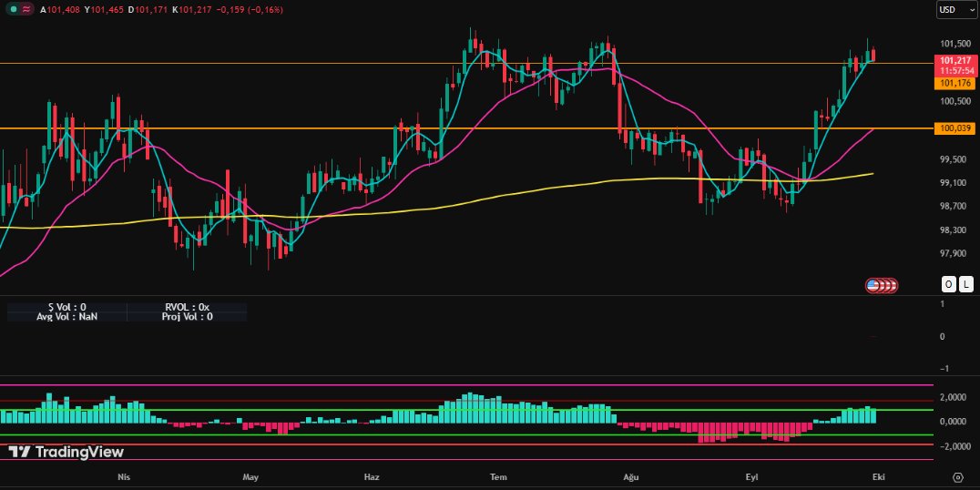The image size is (980, 490).
Task: Click the Ağu month label on time axis
Action: pos(630,477)
